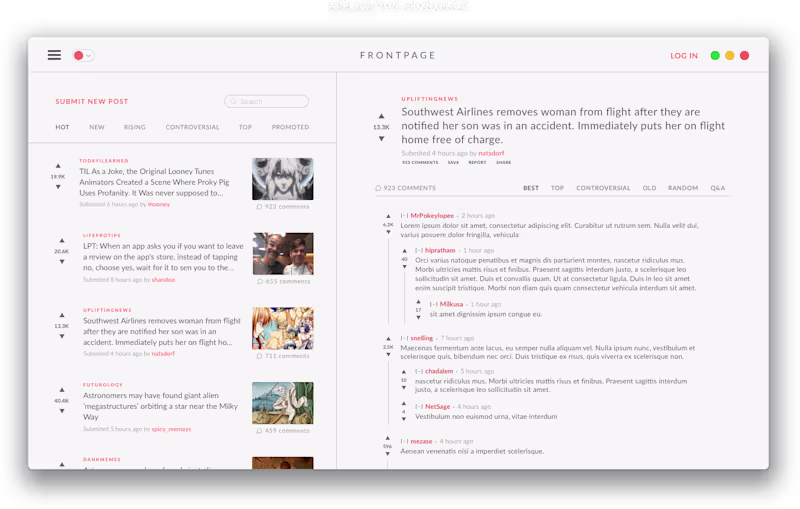800x509 pixels.
Task: Select CONTROVERSIAL tab in post list
Action: 192,127
